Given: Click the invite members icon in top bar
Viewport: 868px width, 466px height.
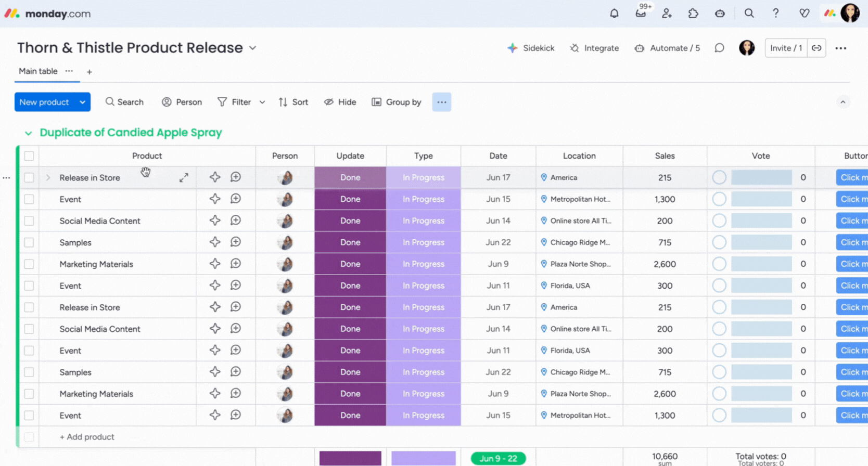Looking at the screenshot, I should [667, 14].
